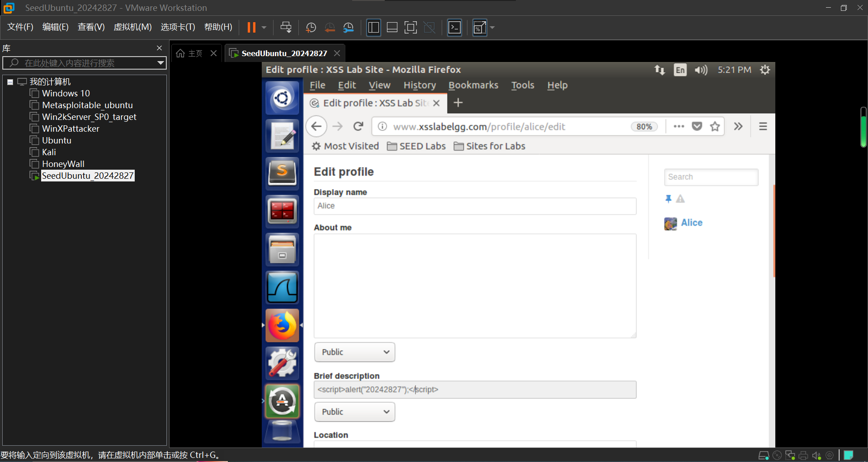Close the VMware library panel
Screen dimensions: 868x462
[159, 48]
